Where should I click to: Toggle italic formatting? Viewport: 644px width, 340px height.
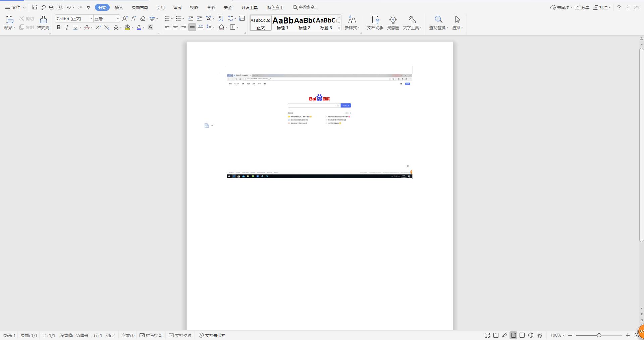67,27
